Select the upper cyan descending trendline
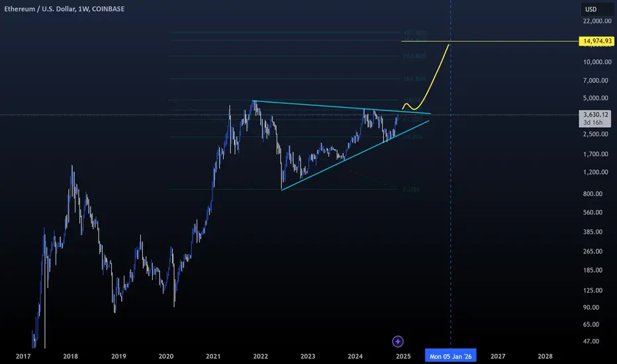 [342, 107]
